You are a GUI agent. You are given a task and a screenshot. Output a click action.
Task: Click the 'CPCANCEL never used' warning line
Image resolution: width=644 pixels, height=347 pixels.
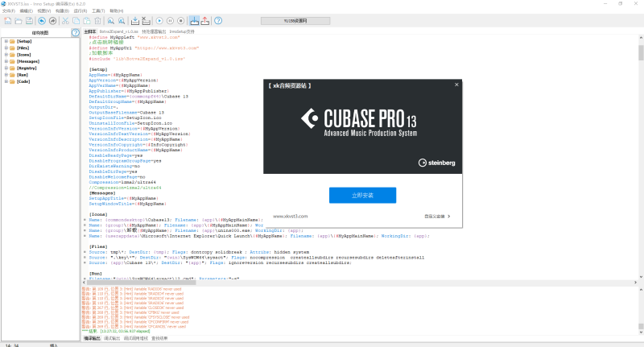(x=134, y=326)
